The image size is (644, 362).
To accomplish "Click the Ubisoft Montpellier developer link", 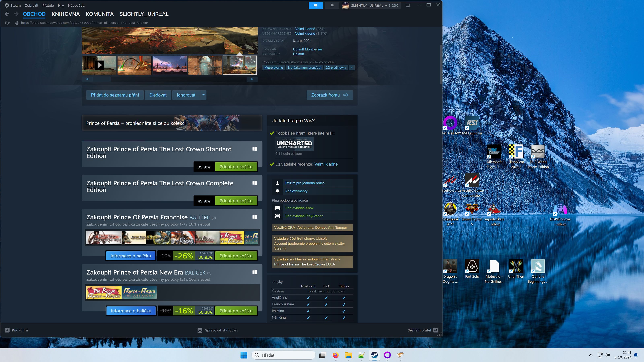I will (x=307, y=49).
